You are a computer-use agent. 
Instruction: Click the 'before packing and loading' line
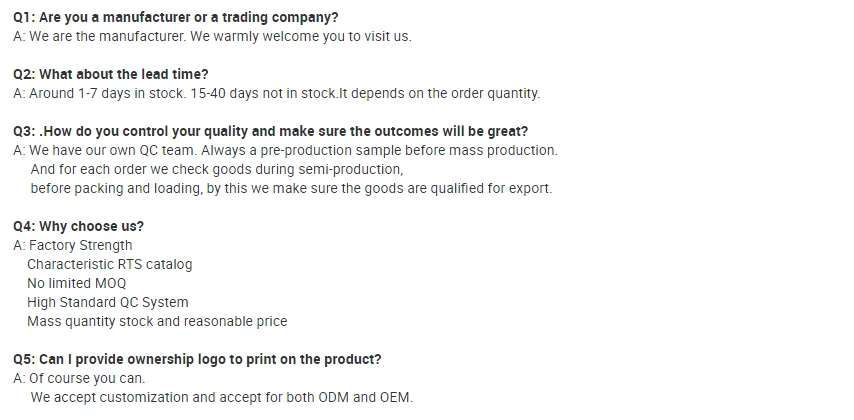click(291, 188)
